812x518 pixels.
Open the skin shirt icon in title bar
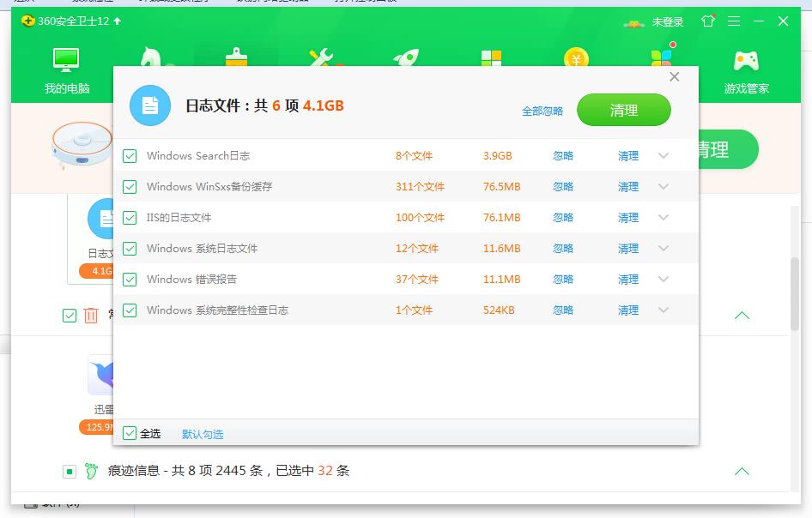click(708, 21)
